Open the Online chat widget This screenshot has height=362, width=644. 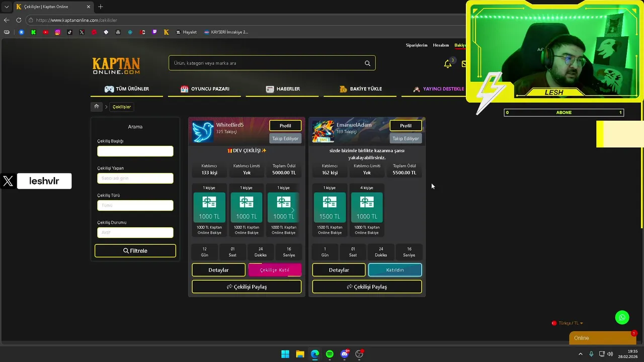click(602, 338)
